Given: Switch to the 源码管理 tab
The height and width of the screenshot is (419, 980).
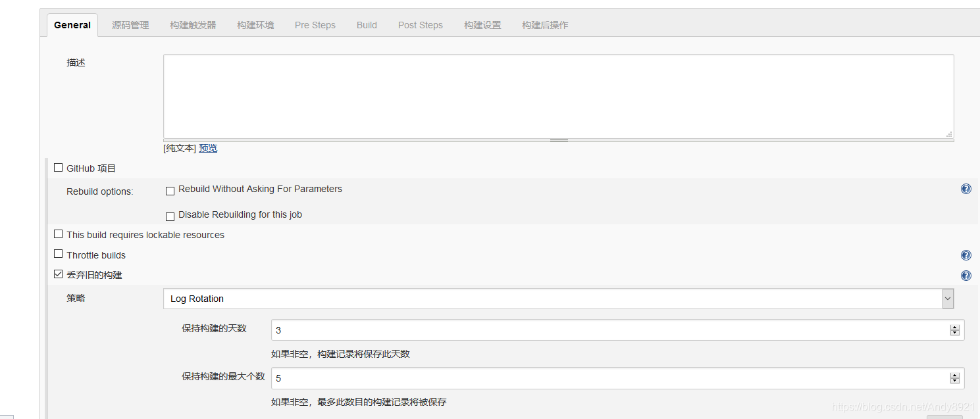Looking at the screenshot, I should 130,25.
